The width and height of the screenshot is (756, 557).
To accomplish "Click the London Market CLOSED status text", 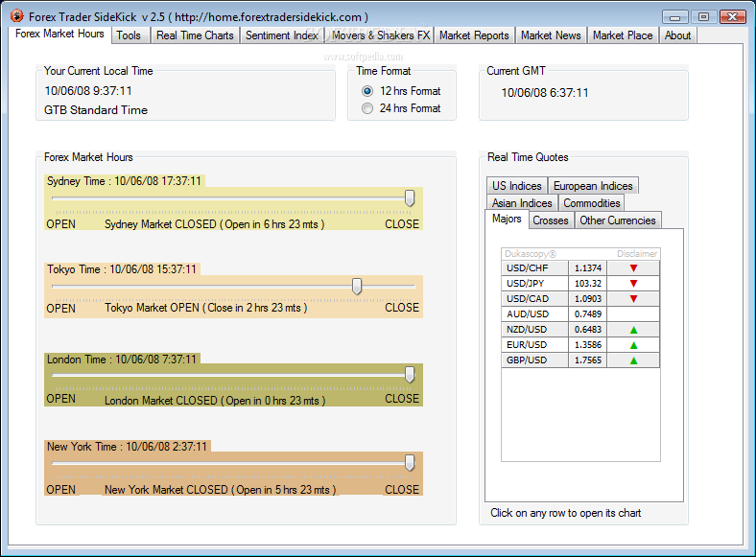I will click(x=215, y=401).
